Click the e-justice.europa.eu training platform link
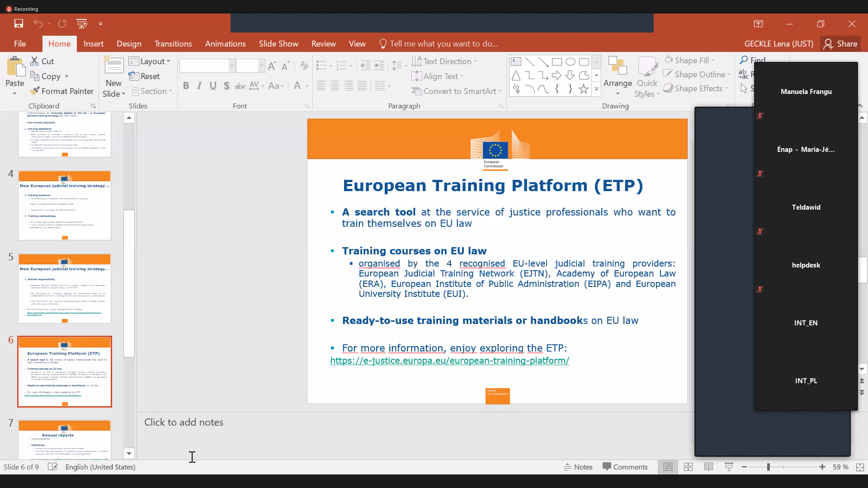Viewport: 868px width, 488px height. [x=449, y=361]
